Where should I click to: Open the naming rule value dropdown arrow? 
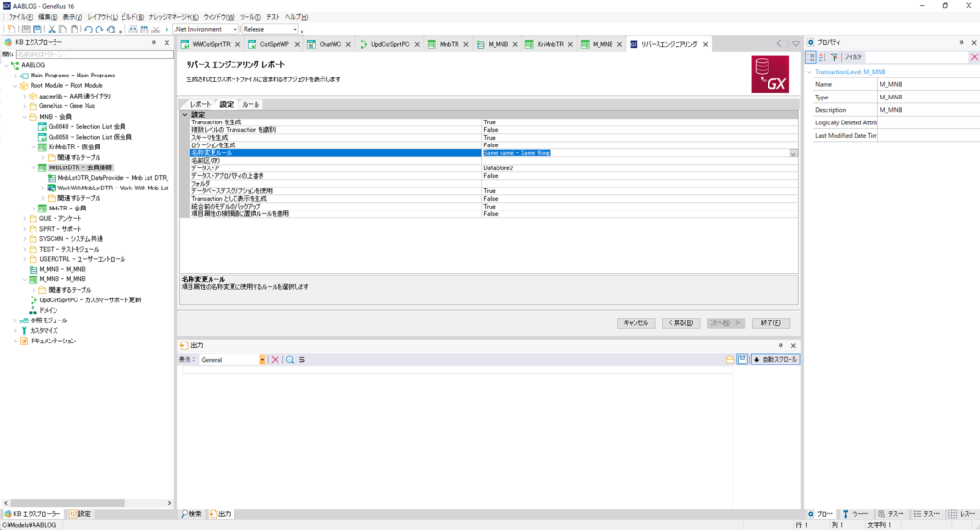[x=793, y=153]
